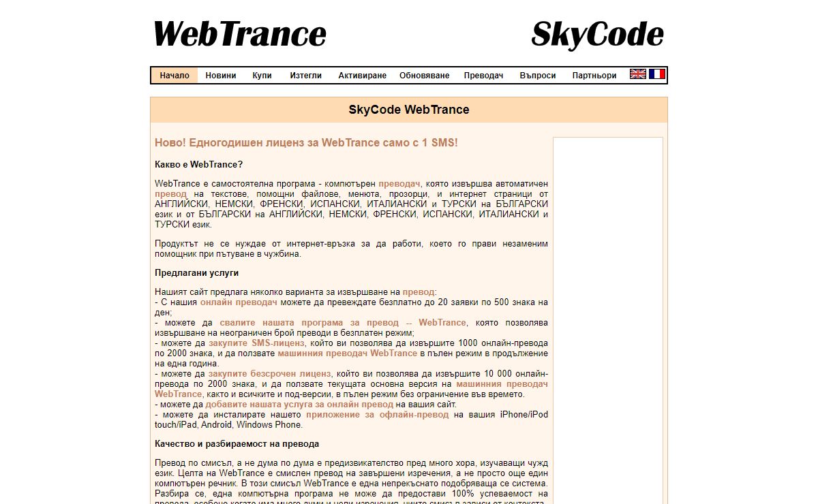
Task: Open the 'закупите SMS-лиценз' link
Action: 256,343
